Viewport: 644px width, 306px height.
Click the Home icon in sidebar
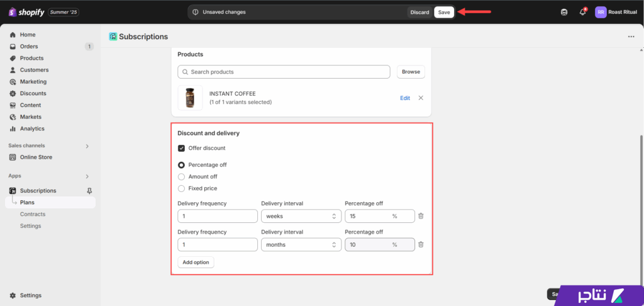13,35
